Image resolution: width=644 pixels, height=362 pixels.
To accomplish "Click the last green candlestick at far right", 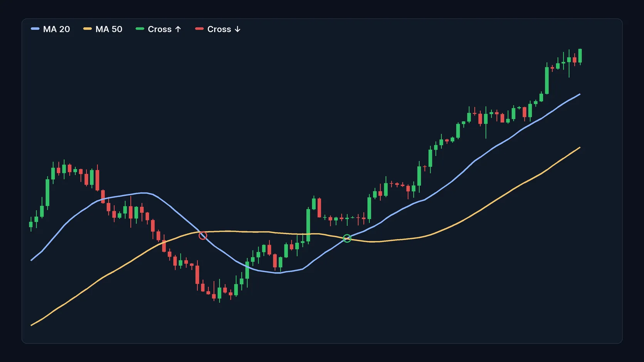I will [x=580, y=56].
